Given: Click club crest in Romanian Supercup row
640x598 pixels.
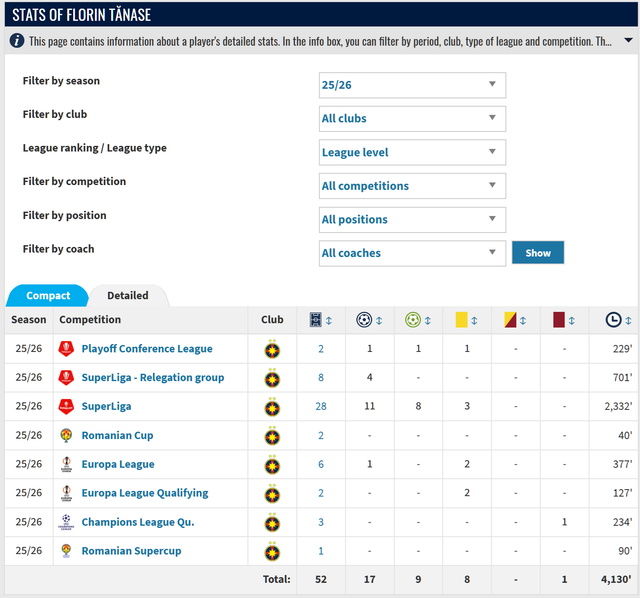Looking at the screenshot, I should tap(272, 551).
